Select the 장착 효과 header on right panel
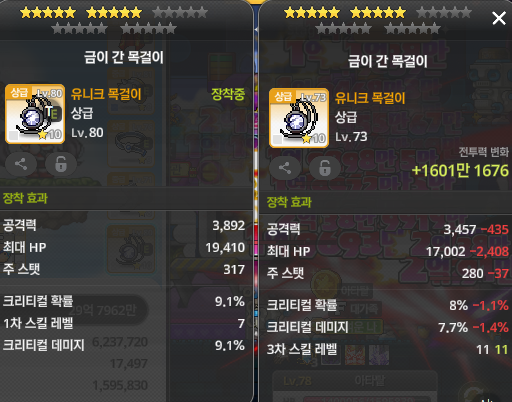Image resolution: width=512 pixels, height=402 pixels. tap(289, 202)
